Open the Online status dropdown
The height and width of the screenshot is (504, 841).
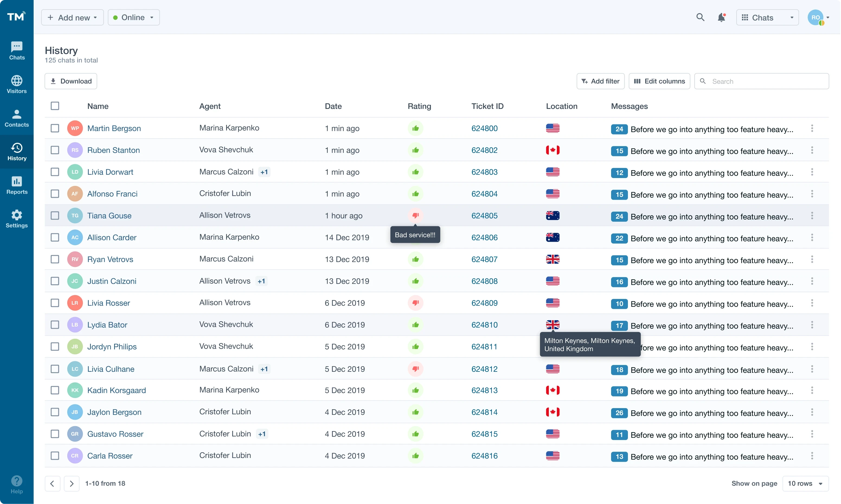click(134, 17)
